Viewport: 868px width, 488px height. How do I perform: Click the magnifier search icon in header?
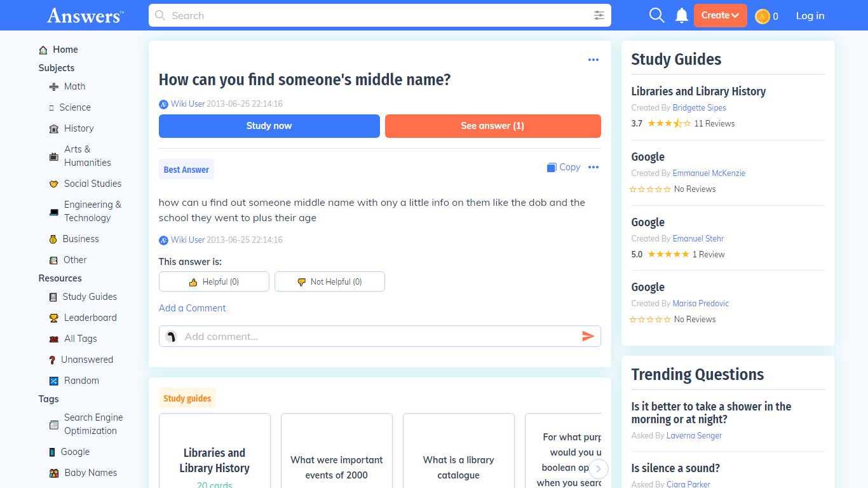point(656,15)
